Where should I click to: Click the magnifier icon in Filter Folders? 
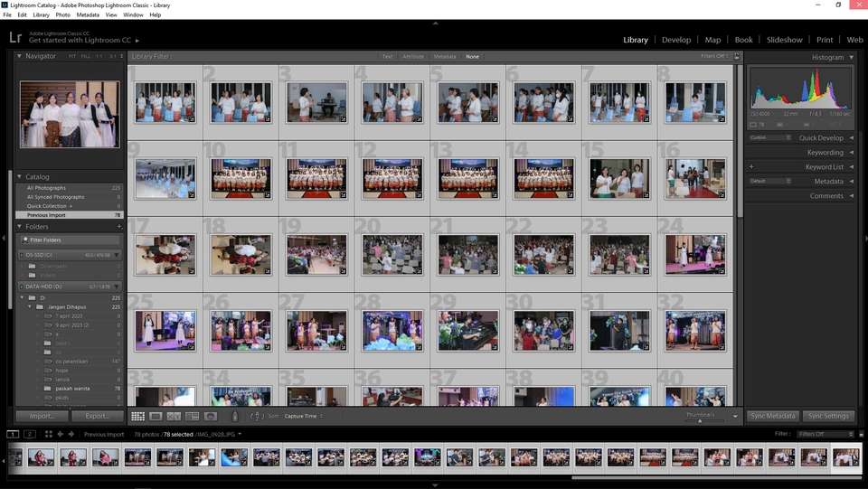25,240
